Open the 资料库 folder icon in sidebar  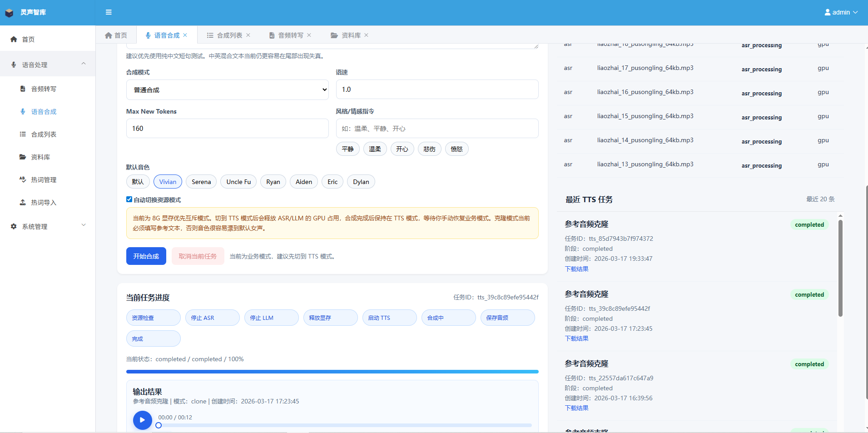[x=22, y=157]
